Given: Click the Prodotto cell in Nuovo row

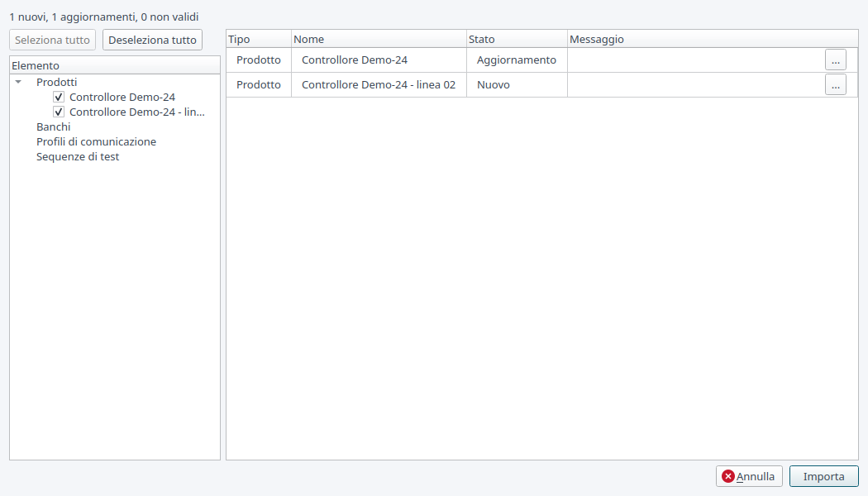Looking at the screenshot, I should point(259,84).
